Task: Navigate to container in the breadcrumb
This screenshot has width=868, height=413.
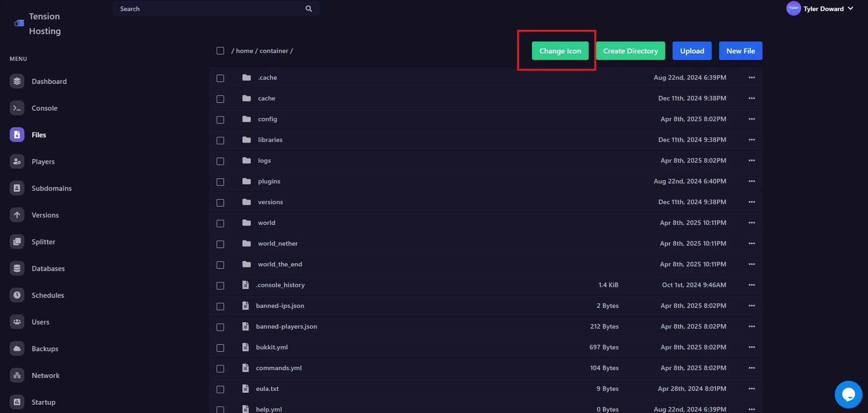Action: (274, 51)
